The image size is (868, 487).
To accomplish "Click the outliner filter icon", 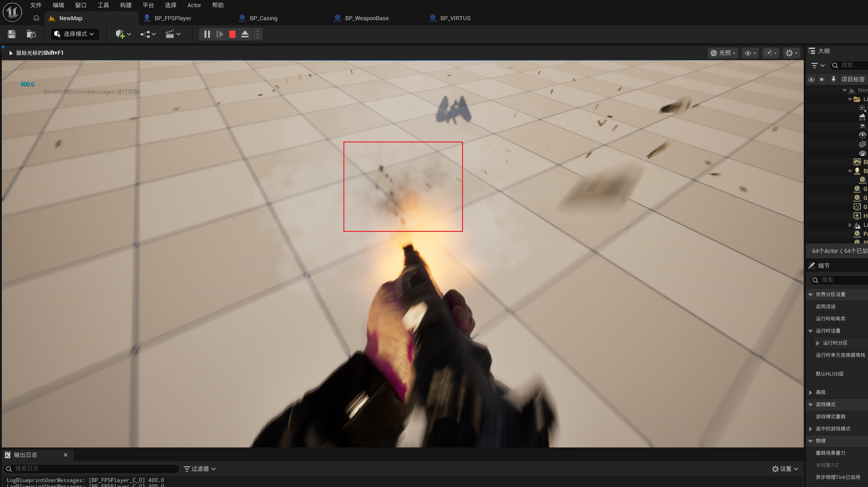I will (815, 66).
